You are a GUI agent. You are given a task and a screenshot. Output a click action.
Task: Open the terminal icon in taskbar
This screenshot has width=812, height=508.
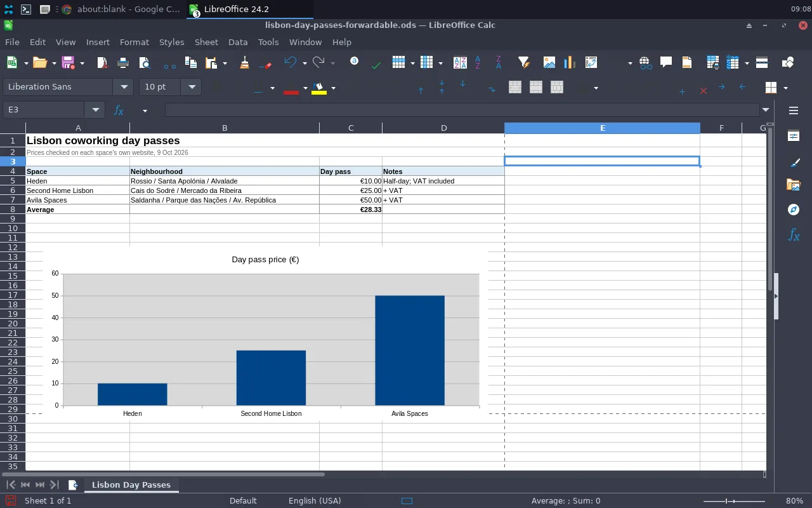point(26,9)
